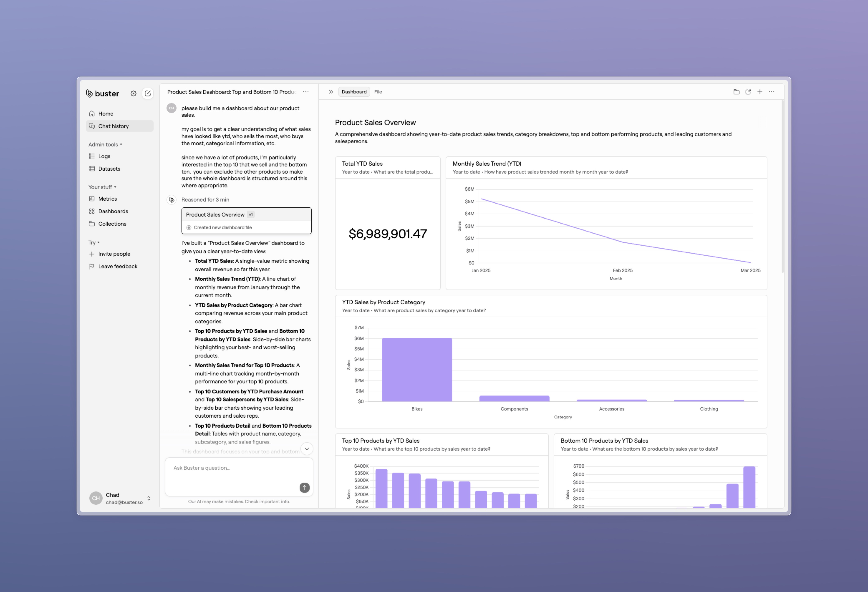The image size is (868, 592).
Task: Expand the Chad account switcher
Action: pyautogui.click(x=149, y=498)
